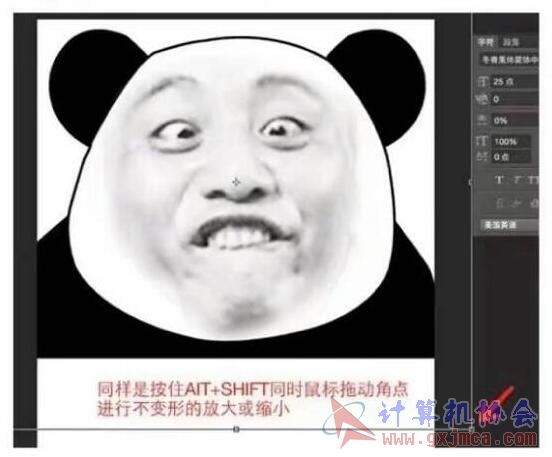Viewport: 552px width, 457px height.
Task: Click the bottom-middle transform handle
Action: click(x=236, y=429)
